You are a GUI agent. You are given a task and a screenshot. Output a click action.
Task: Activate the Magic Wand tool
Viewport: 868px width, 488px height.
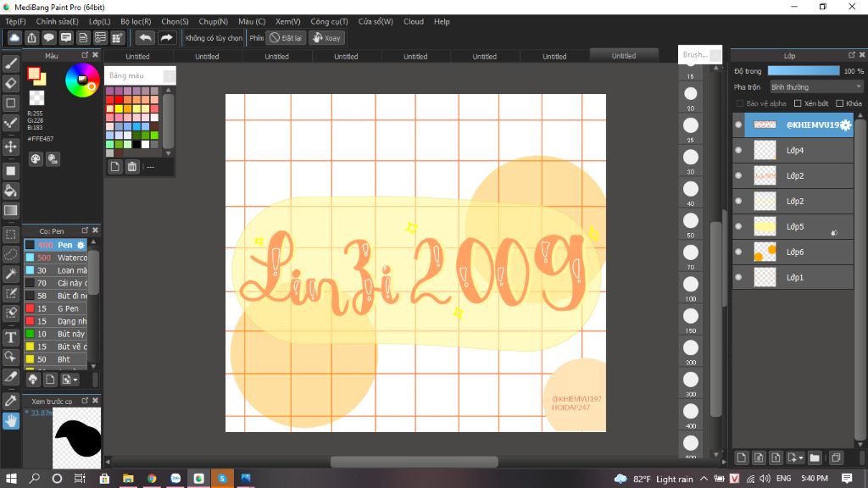coord(10,274)
